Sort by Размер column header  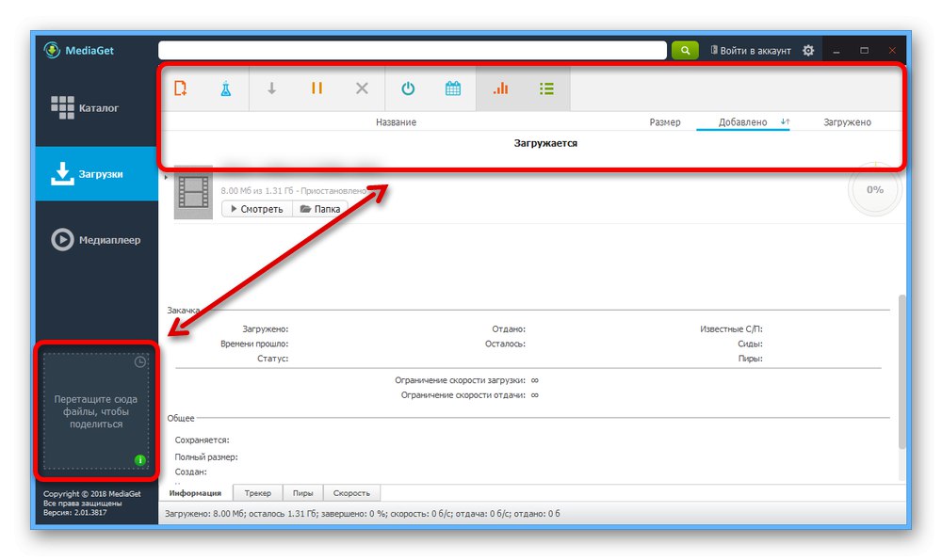coord(664,121)
